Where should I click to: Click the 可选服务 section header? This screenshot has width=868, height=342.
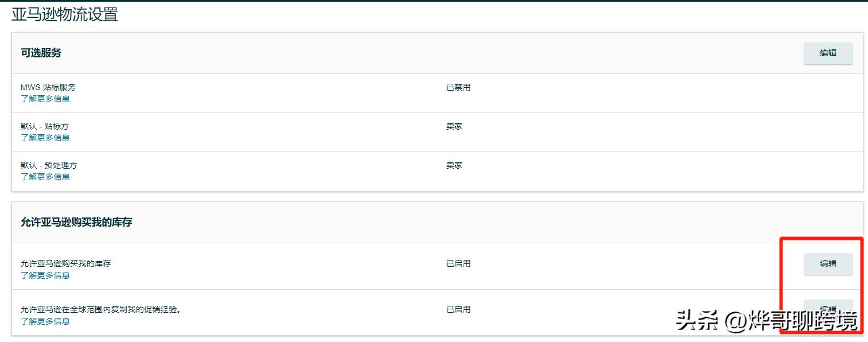(41, 53)
